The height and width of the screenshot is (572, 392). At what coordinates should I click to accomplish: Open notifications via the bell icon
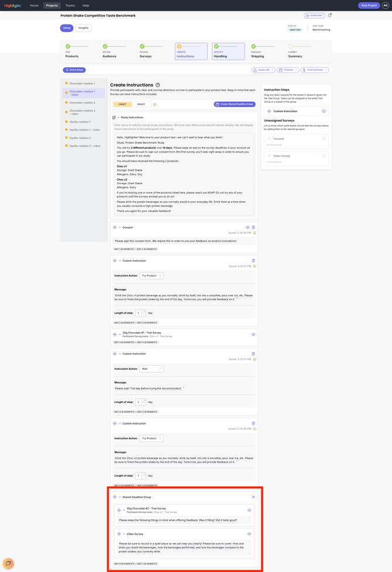pyautogui.click(x=330, y=15)
